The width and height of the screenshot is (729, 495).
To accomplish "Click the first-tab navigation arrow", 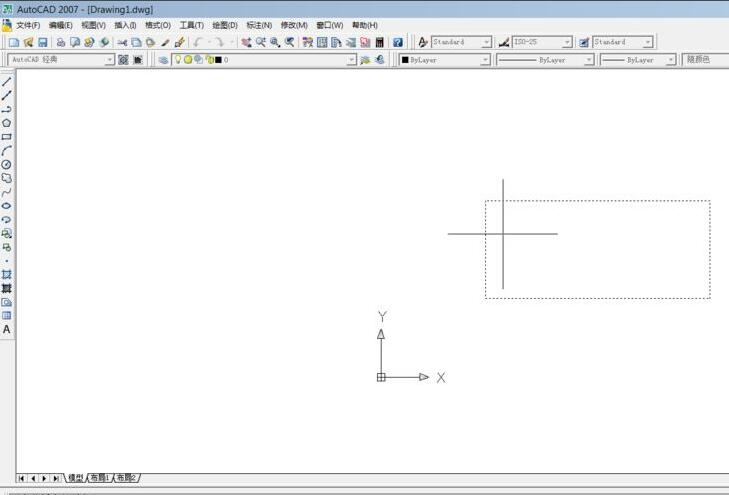I will coord(22,478).
